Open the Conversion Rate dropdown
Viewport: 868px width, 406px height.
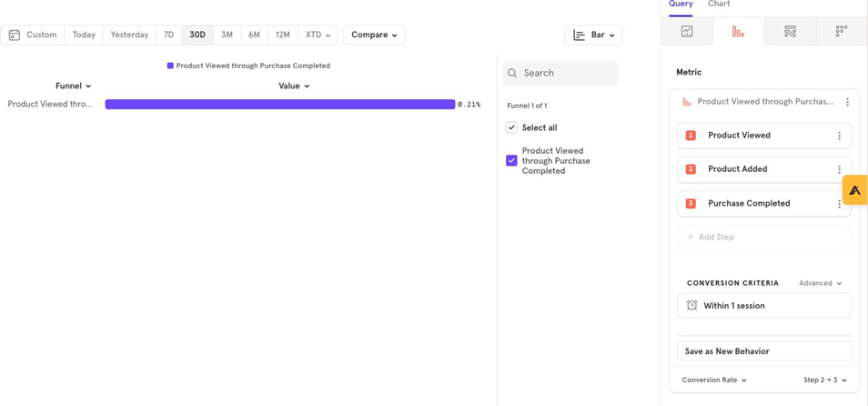(x=714, y=380)
